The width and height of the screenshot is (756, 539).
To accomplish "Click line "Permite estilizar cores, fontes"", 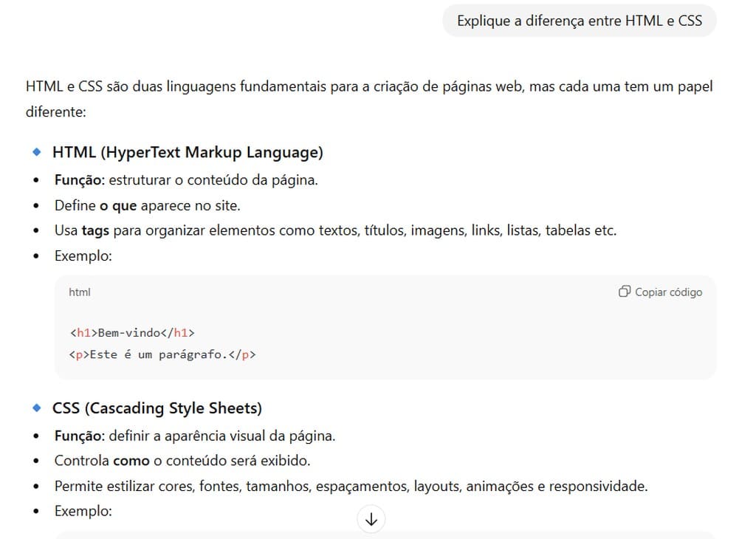I will coord(351,486).
